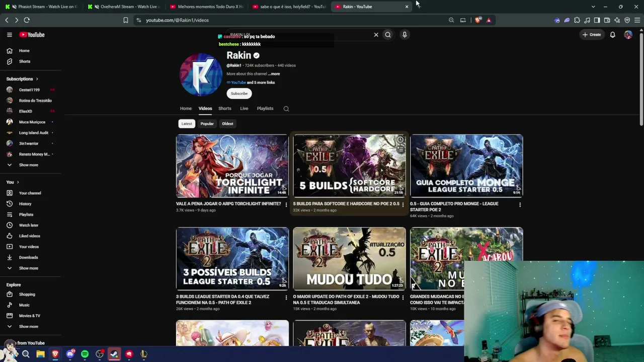Image resolution: width=644 pixels, height=362 pixels.
Task: Open Brave Shields panel
Action: click(x=478, y=20)
